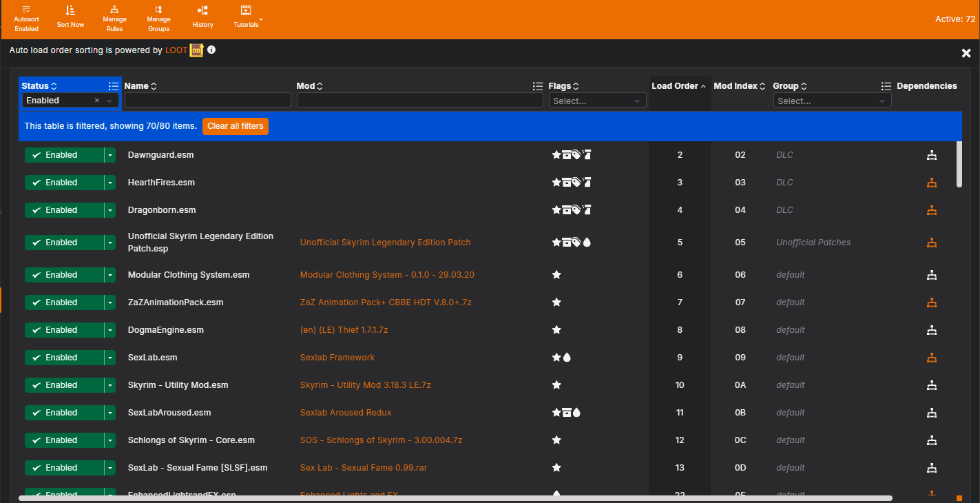Toggle Enabled for Modular Clothing System.esm
This screenshot has width=980, height=503.
(63, 275)
